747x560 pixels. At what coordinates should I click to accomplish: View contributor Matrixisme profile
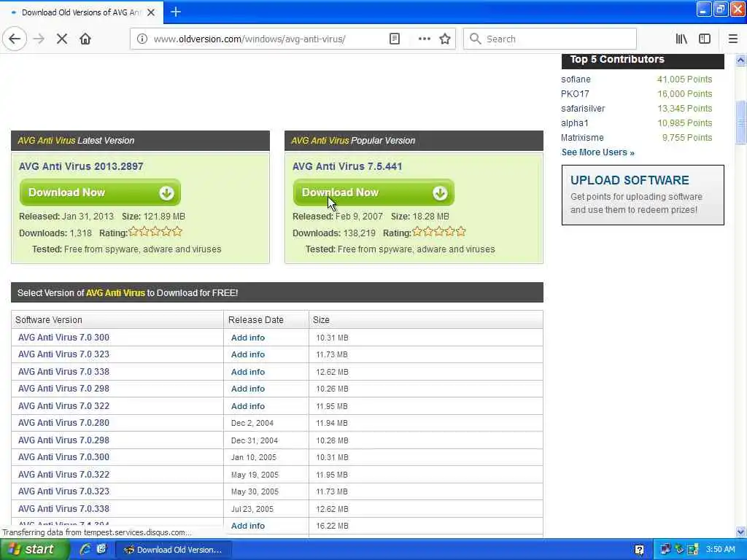(x=582, y=138)
